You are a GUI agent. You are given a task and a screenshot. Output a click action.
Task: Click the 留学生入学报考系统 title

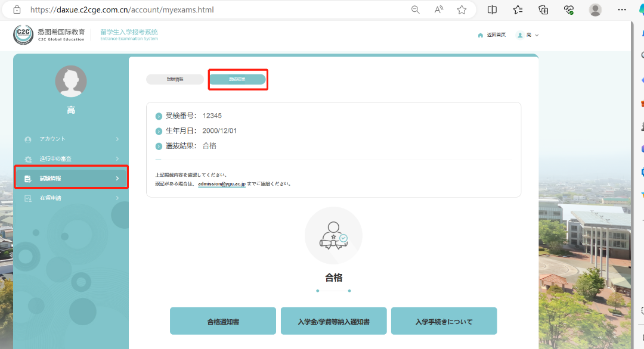coord(129,32)
